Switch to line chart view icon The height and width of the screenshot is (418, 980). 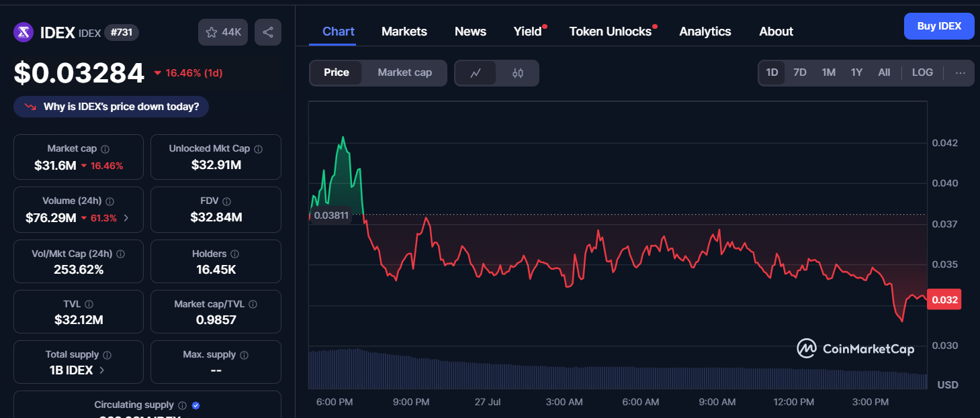(476, 73)
